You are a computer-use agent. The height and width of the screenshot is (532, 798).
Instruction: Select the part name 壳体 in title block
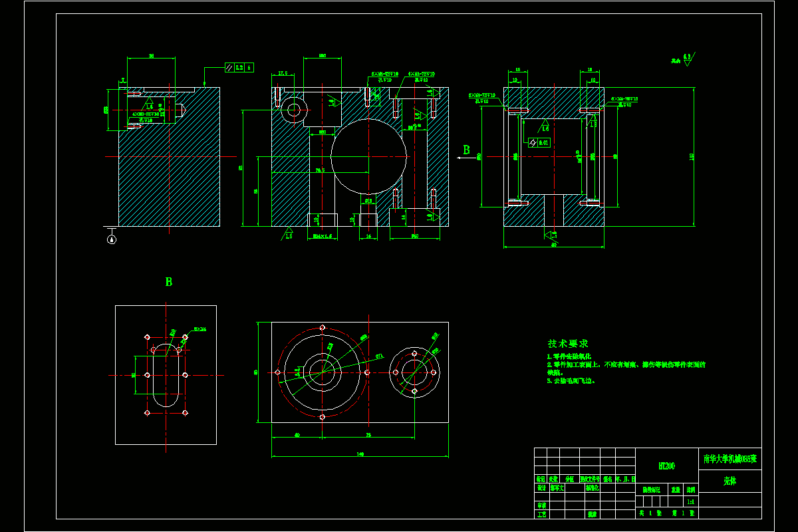[x=730, y=481]
